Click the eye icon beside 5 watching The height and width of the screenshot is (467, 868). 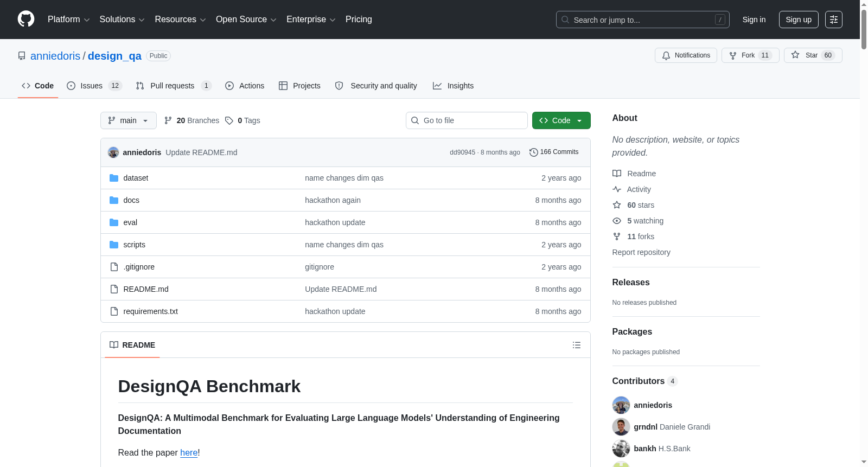pos(617,221)
